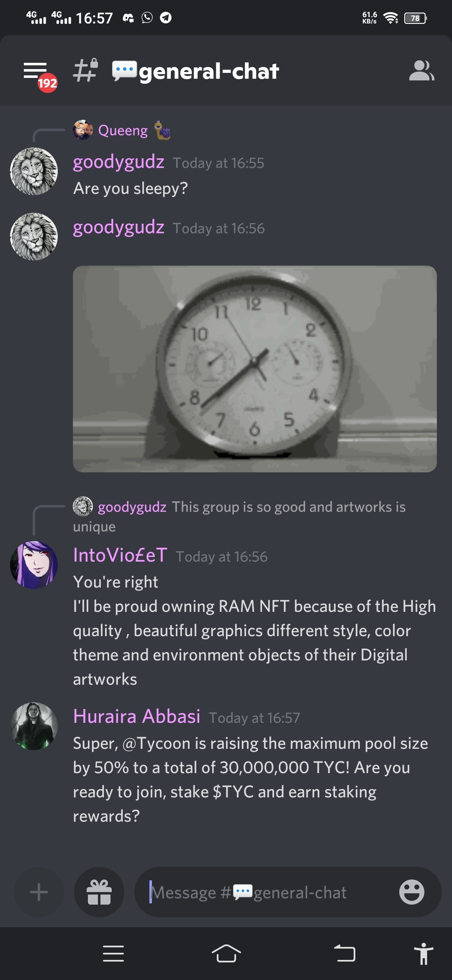Open the emoji picker smiley
The image size is (452, 980).
click(411, 892)
